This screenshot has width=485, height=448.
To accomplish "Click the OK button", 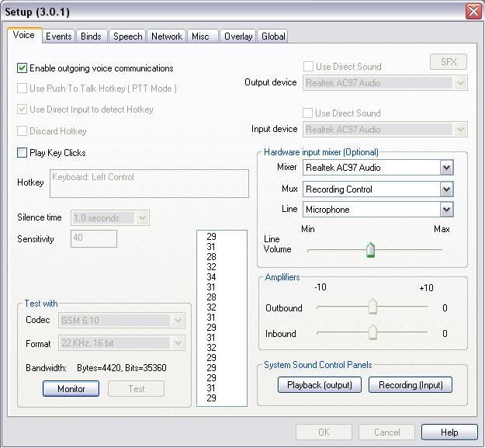I will 324,432.
